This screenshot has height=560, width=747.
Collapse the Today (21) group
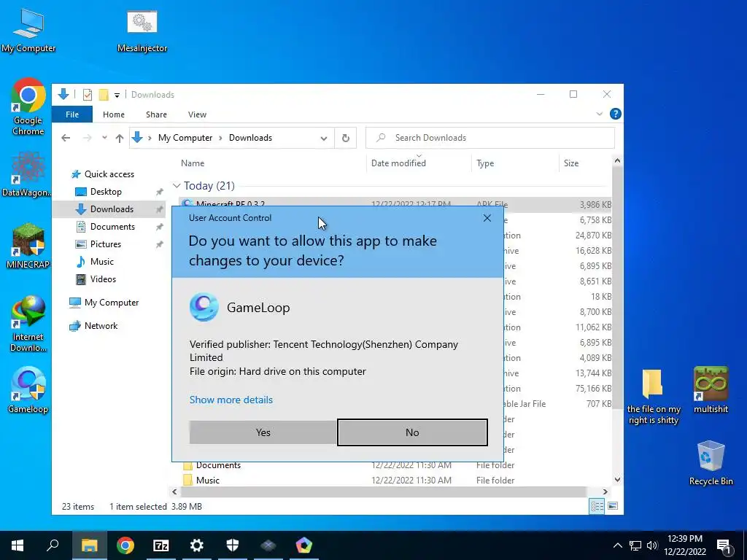click(177, 186)
